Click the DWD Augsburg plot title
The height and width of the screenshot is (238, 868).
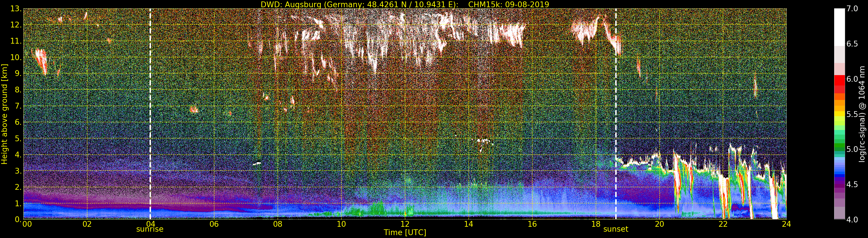(x=405, y=4)
